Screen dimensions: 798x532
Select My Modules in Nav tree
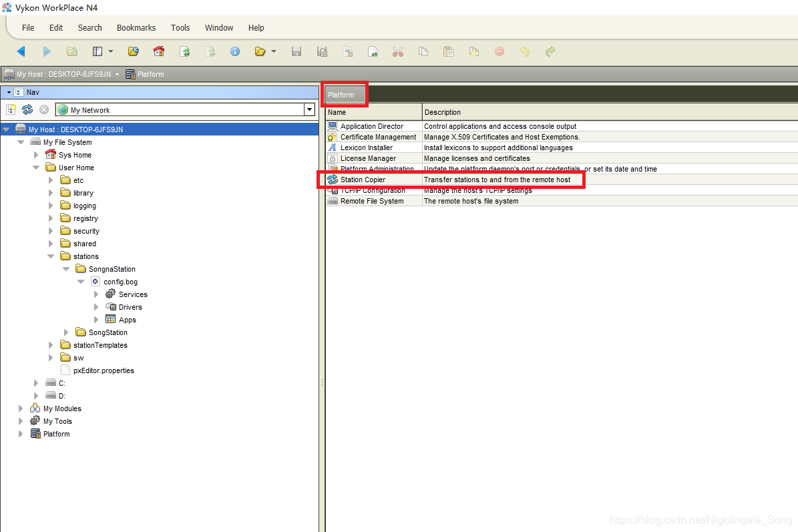55,409
